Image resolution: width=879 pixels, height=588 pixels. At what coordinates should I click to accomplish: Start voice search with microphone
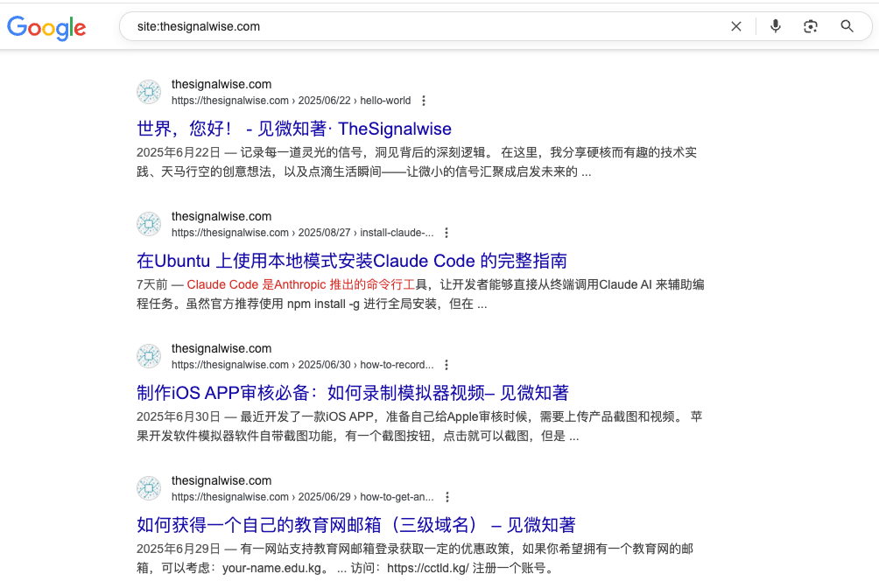pyautogui.click(x=775, y=26)
